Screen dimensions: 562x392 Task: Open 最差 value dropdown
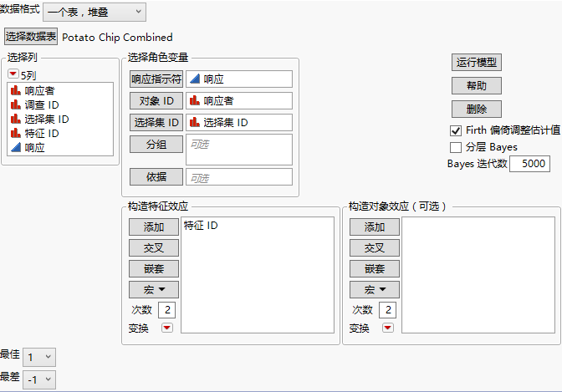click(39, 379)
